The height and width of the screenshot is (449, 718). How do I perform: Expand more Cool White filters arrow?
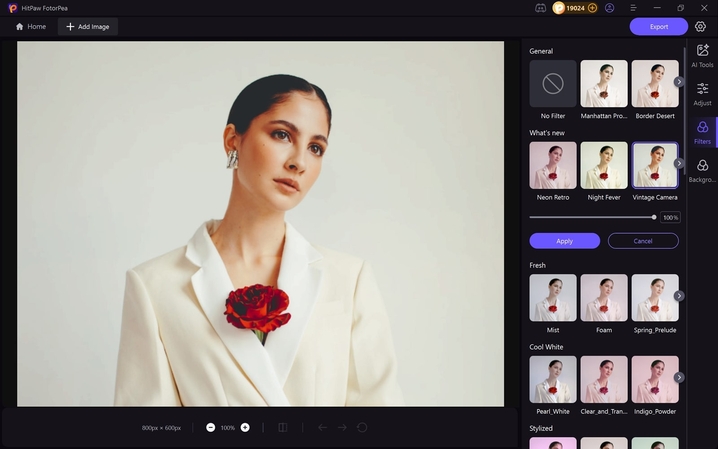pyautogui.click(x=679, y=377)
